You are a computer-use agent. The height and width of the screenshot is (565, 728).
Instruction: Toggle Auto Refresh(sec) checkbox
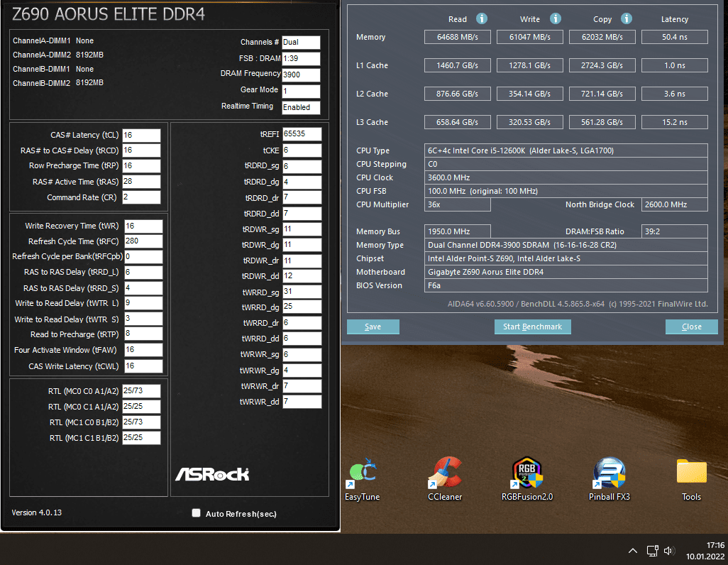(x=197, y=513)
